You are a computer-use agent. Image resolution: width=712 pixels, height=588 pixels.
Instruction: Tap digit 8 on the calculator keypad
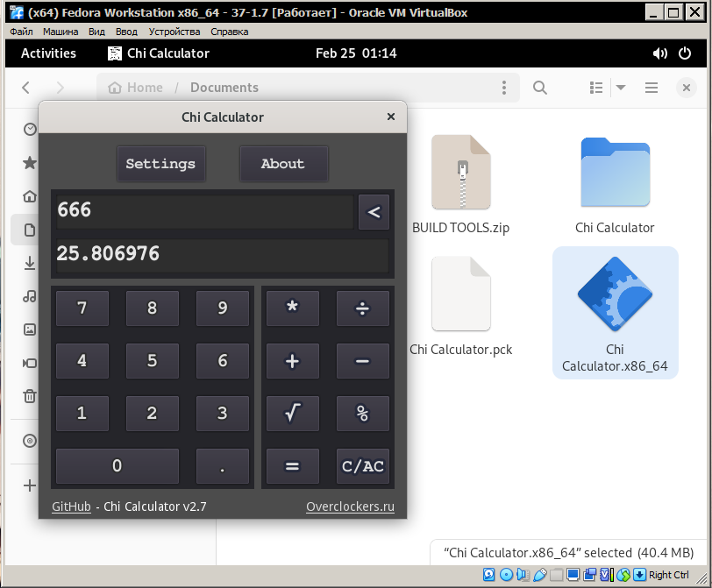(152, 308)
